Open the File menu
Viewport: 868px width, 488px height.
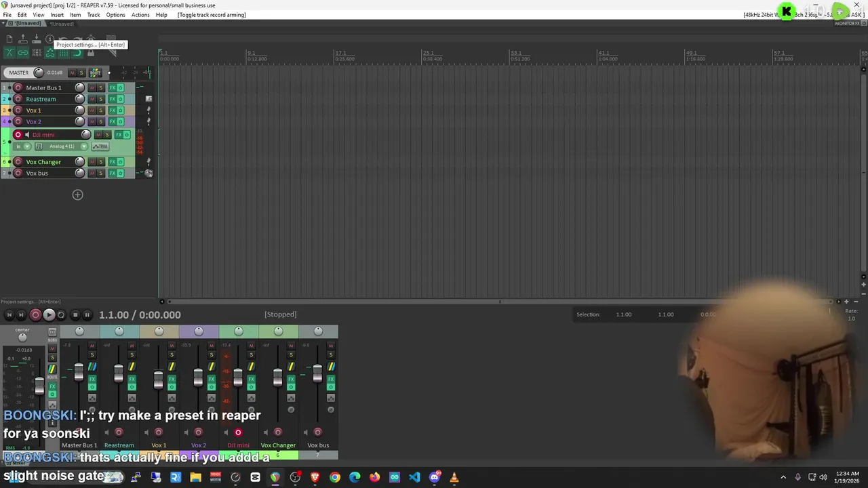7,15
